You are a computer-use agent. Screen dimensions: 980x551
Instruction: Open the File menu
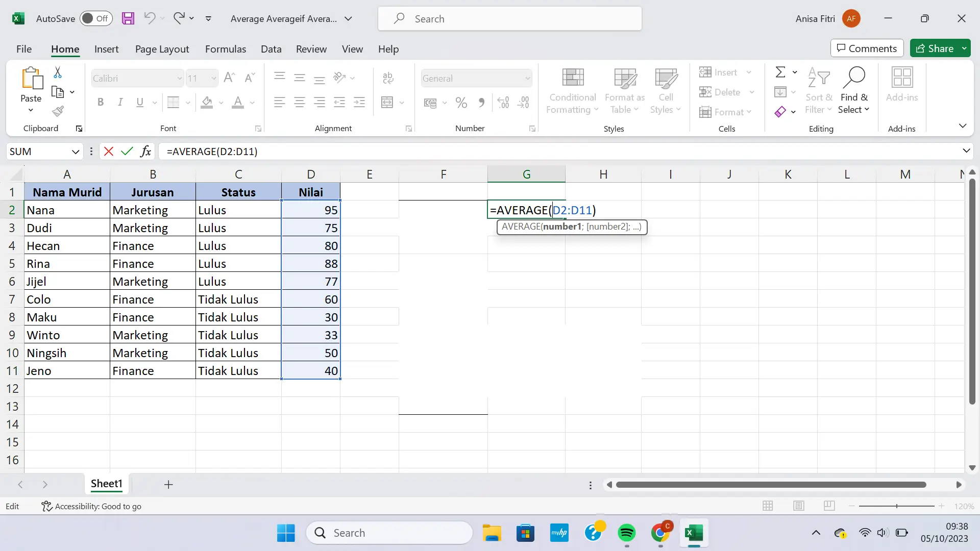click(24, 49)
